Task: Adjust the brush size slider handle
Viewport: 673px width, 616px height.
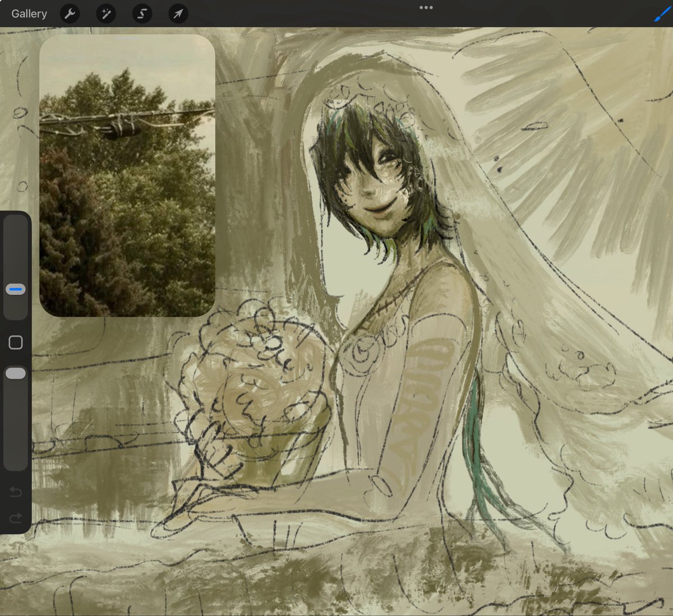Action: pyautogui.click(x=16, y=290)
